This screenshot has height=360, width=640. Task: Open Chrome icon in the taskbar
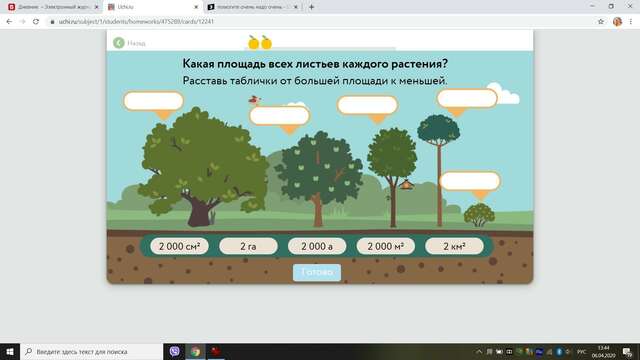tap(196, 351)
